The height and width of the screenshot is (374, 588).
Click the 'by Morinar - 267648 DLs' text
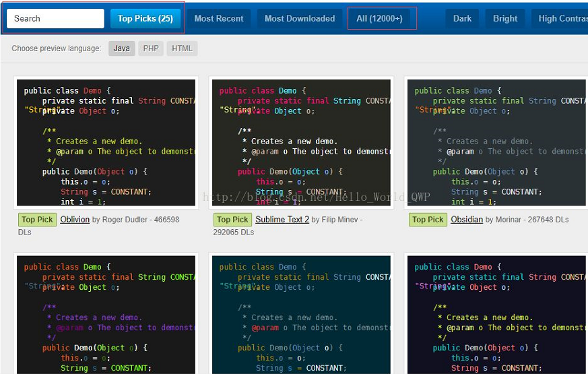tap(527, 220)
